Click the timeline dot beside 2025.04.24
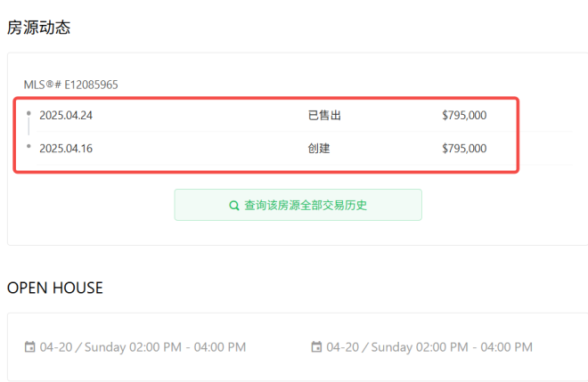The height and width of the screenshot is (382, 588). [29, 113]
